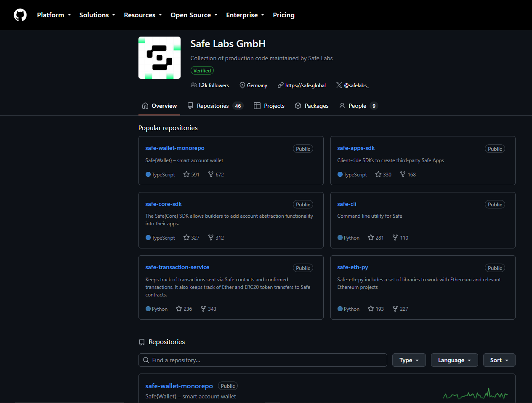Click the followers people icon
Viewport: 532px width, 403px height.
[194, 85]
